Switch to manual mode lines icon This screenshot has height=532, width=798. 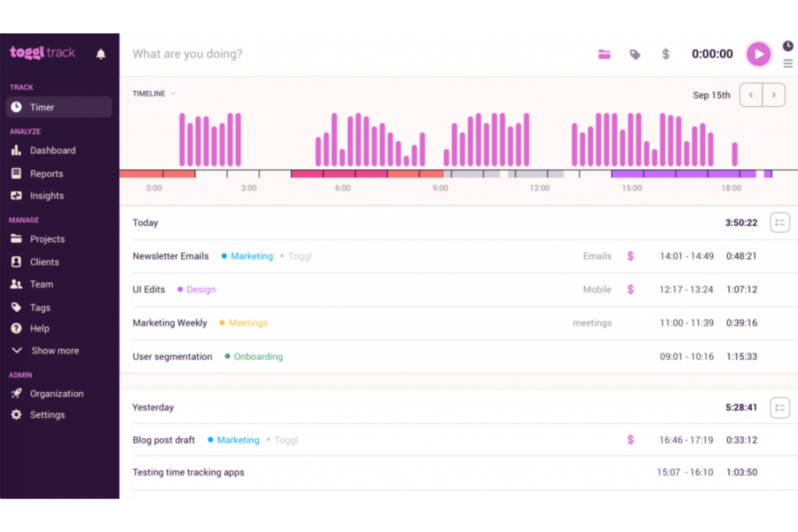pyautogui.click(x=788, y=64)
